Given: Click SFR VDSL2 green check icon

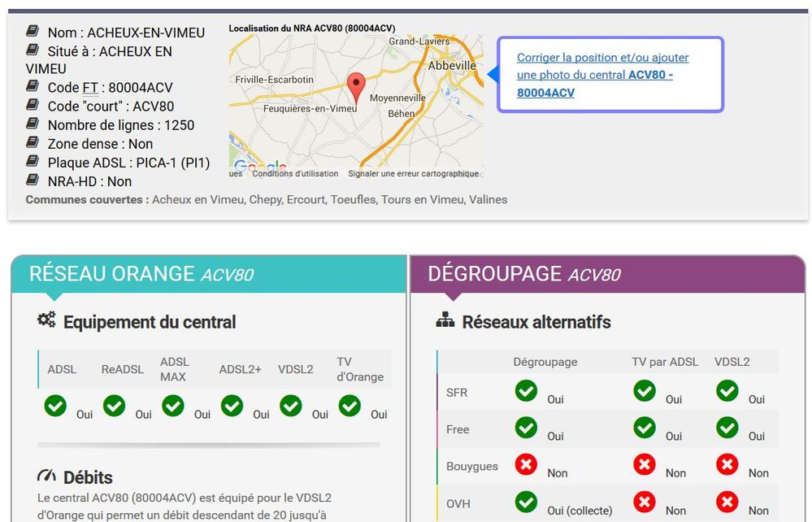Looking at the screenshot, I should tap(727, 390).
